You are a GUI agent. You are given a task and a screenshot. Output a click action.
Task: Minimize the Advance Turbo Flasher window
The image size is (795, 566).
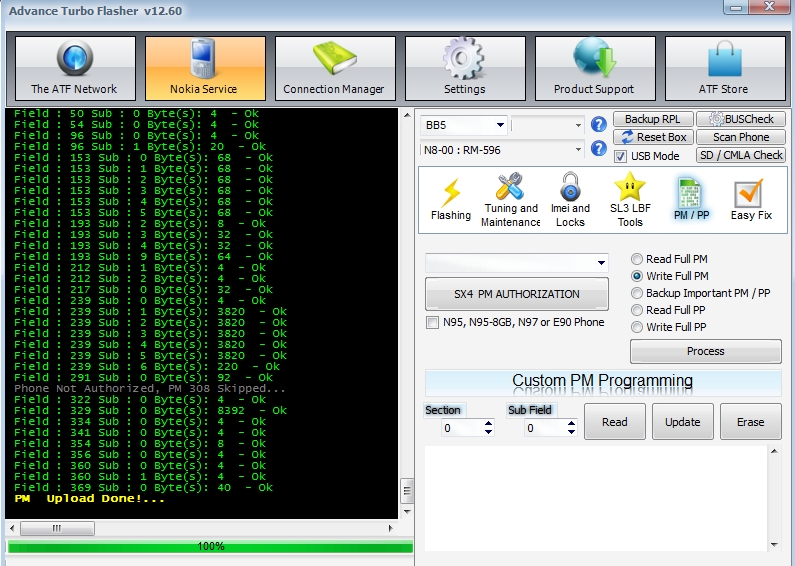point(737,7)
